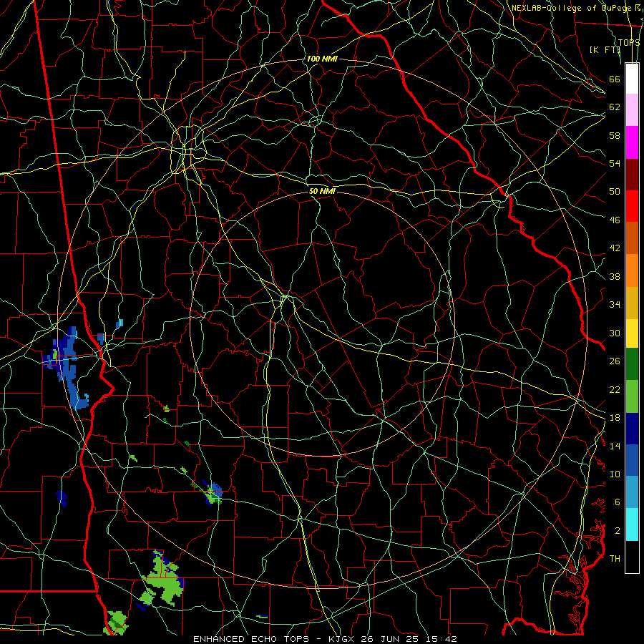Screen dimensions: 644x644
Task: Click the '18' legend value
Action: point(615,418)
